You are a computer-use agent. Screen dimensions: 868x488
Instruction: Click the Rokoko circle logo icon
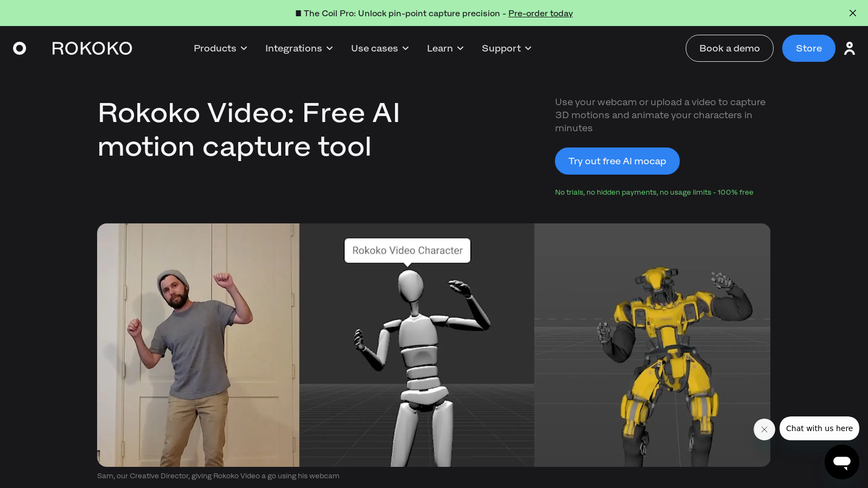tap(20, 48)
